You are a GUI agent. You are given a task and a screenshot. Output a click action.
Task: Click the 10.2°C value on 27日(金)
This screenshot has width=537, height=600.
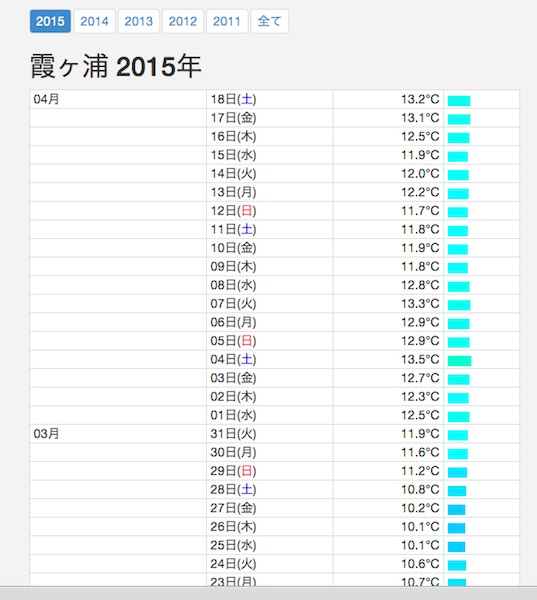point(420,508)
